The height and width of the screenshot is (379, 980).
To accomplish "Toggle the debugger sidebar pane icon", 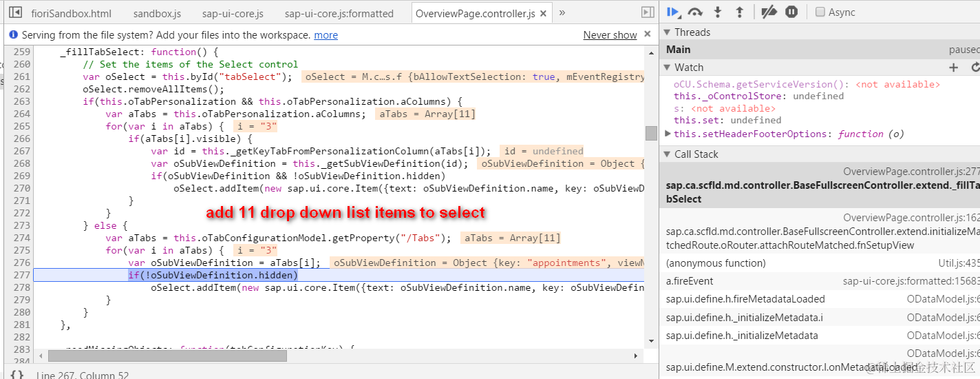I will coord(647,12).
